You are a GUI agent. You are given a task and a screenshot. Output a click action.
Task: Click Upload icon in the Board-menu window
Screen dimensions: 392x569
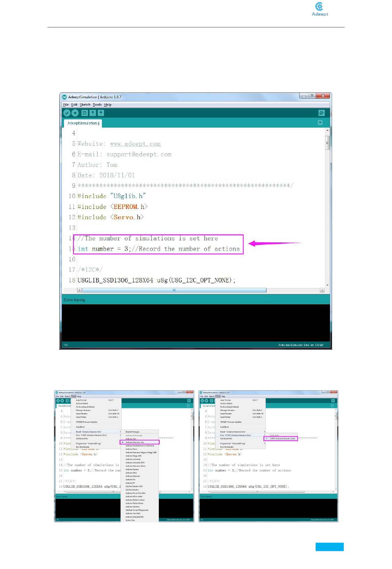[62, 401]
